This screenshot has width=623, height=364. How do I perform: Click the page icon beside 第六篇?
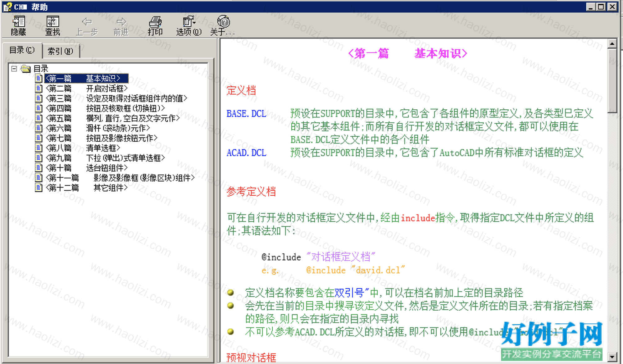point(39,128)
